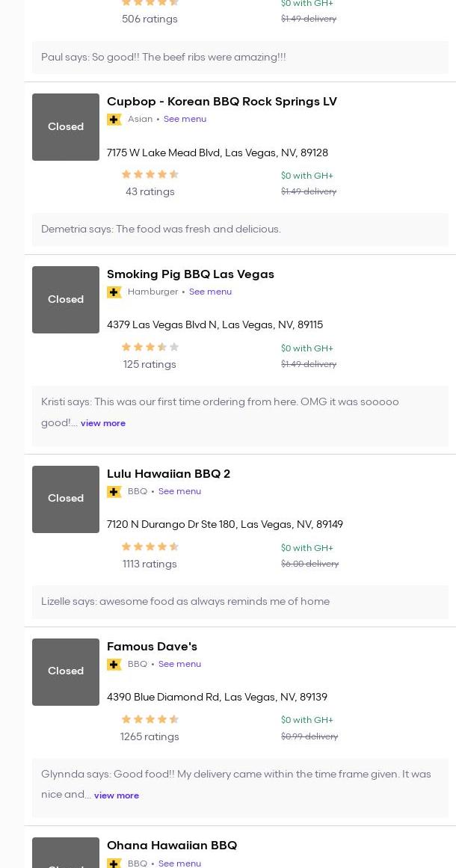This screenshot has width=456, height=868.
Task: Open the Smoking Pig BBQ Las Vegas listing
Action: (190, 274)
